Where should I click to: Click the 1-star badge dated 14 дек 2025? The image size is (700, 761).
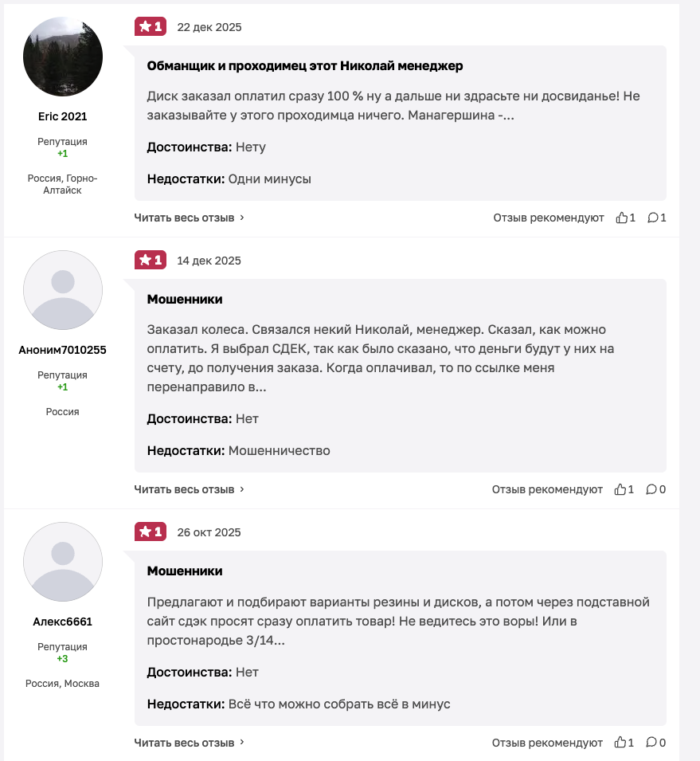(151, 260)
